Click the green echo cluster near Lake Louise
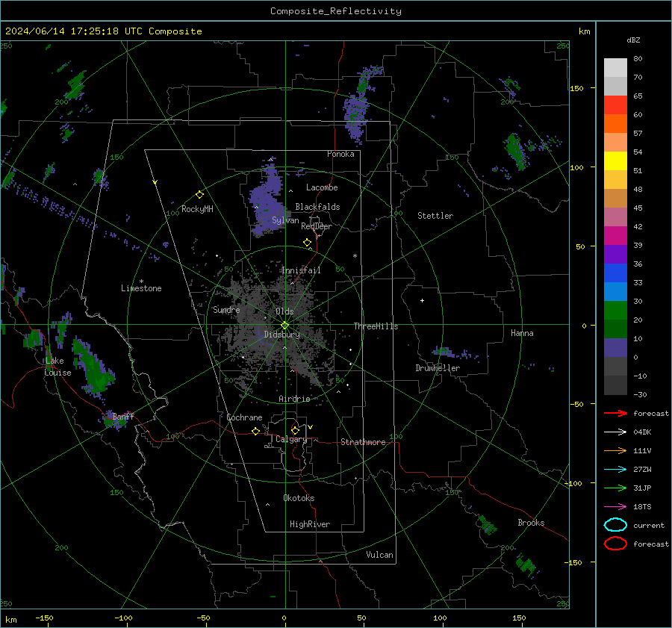 92,367
